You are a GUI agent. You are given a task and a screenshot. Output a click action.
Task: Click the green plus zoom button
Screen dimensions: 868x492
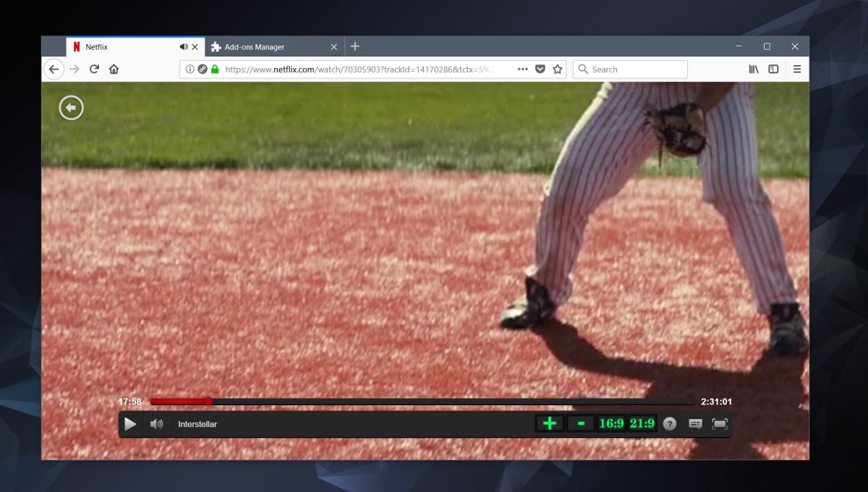(x=550, y=423)
